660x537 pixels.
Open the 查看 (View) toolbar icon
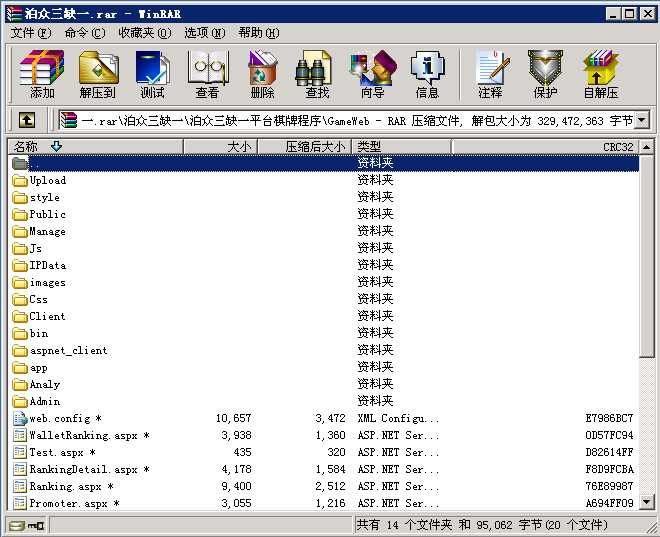[208, 74]
